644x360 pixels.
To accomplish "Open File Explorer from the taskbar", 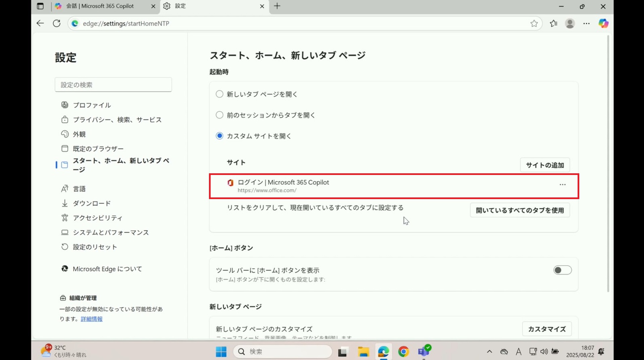I will (363, 351).
